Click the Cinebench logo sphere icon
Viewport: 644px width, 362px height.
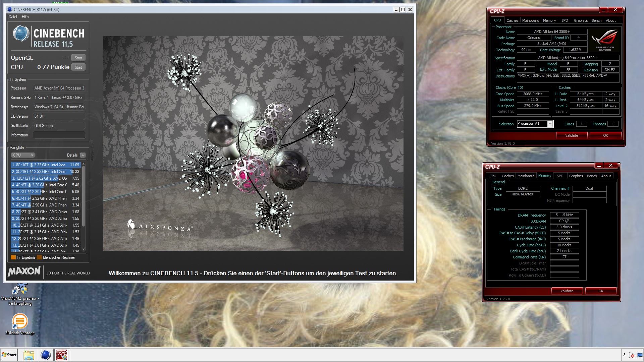[21, 34]
